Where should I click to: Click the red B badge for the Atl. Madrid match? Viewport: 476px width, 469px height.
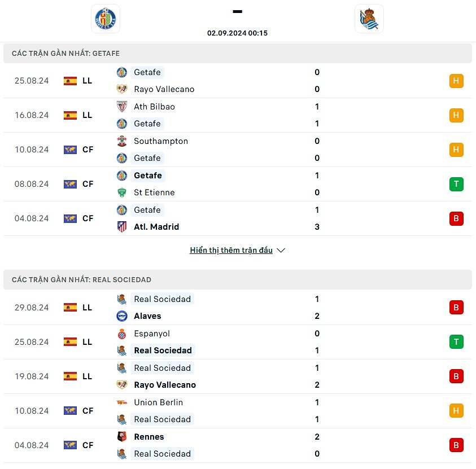(x=456, y=218)
